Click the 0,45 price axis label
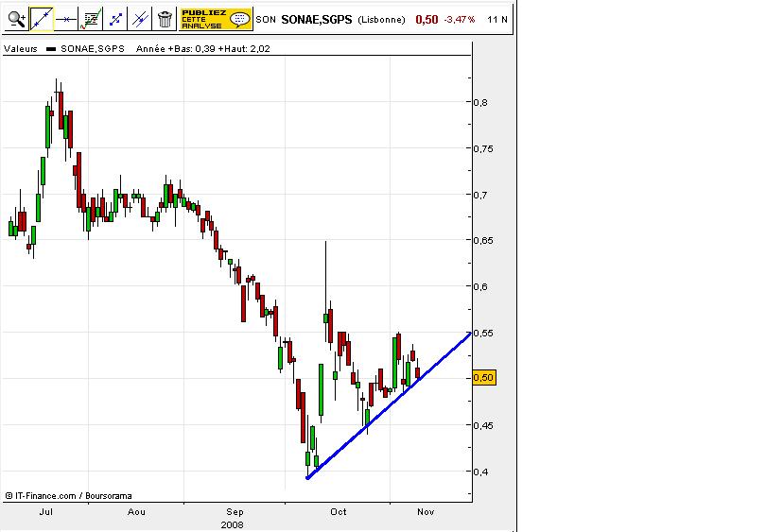 pyautogui.click(x=483, y=425)
